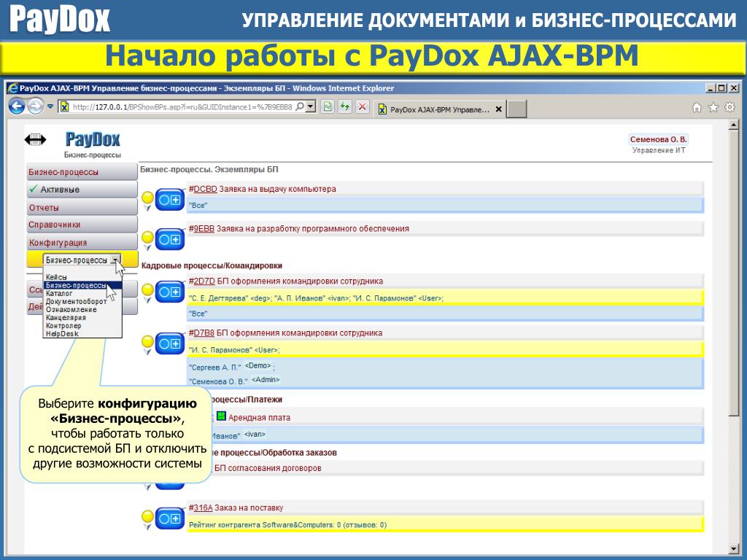Click the Internet Explorer window title icon
The width and height of the screenshot is (747, 560).
[13, 88]
